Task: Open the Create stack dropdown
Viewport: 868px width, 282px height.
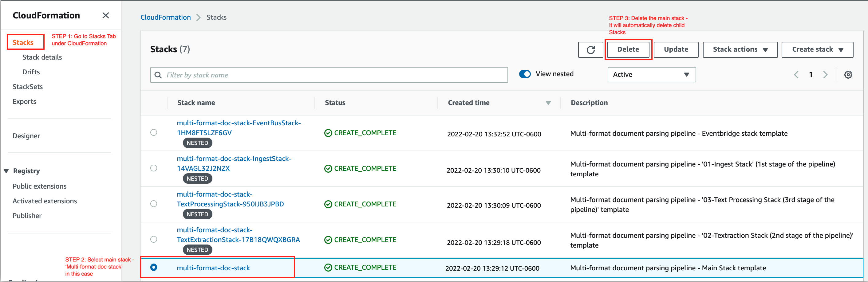Action: point(817,50)
